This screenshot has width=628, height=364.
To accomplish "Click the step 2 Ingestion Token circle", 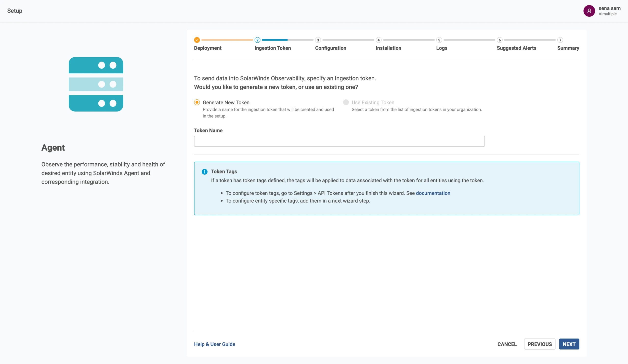I will click(x=257, y=40).
